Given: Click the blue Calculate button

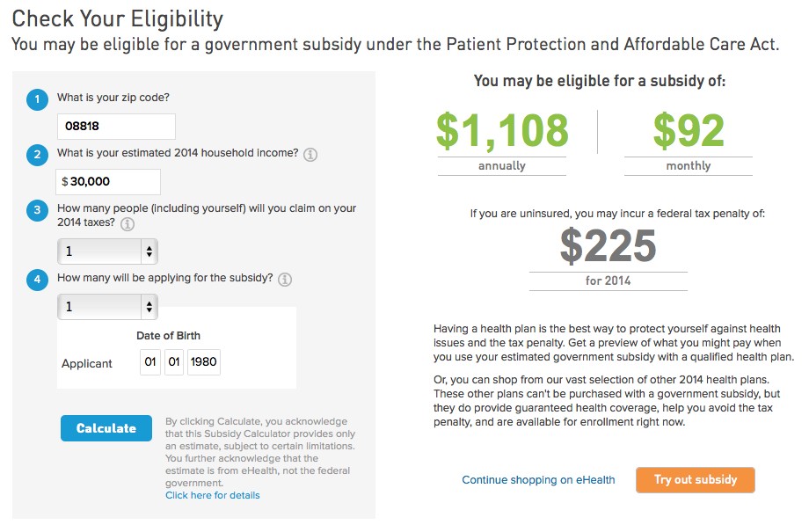Looking at the screenshot, I should click(106, 428).
